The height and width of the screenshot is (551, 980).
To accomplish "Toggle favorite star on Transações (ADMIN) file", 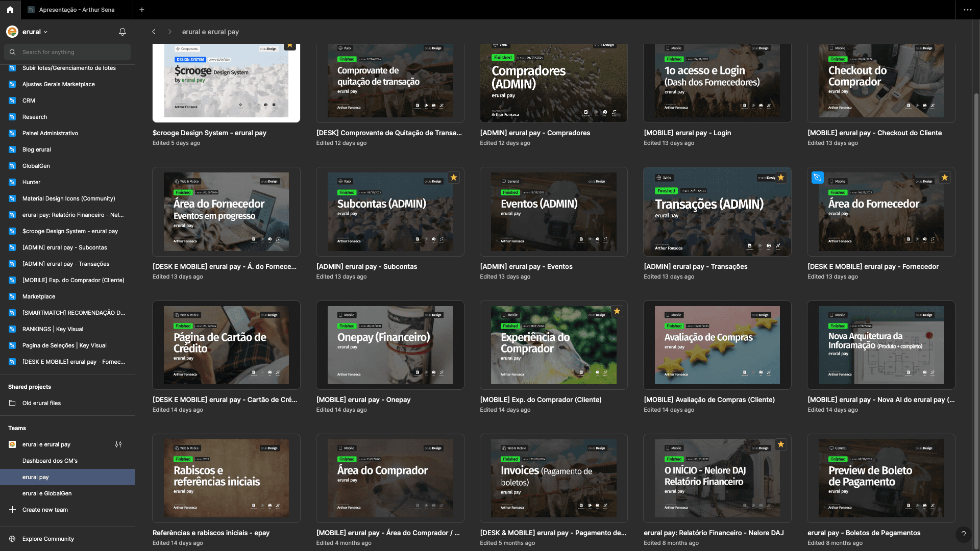I will point(780,178).
